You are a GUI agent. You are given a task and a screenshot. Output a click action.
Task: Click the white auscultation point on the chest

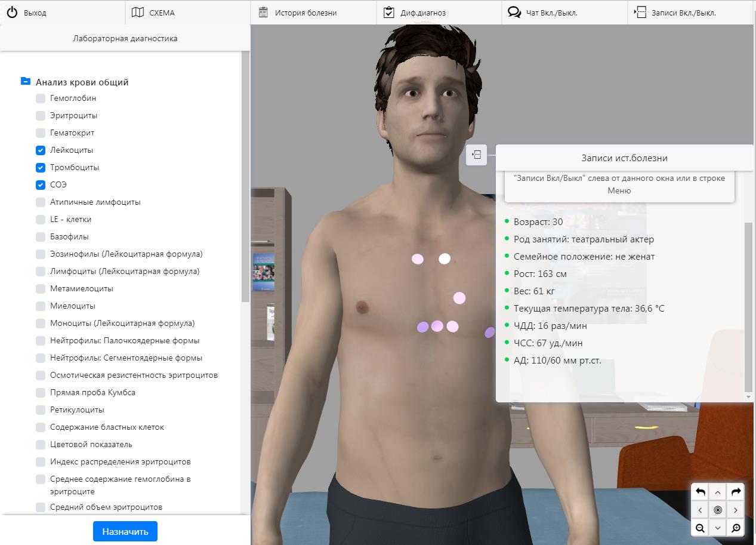pyautogui.click(x=445, y=258)
